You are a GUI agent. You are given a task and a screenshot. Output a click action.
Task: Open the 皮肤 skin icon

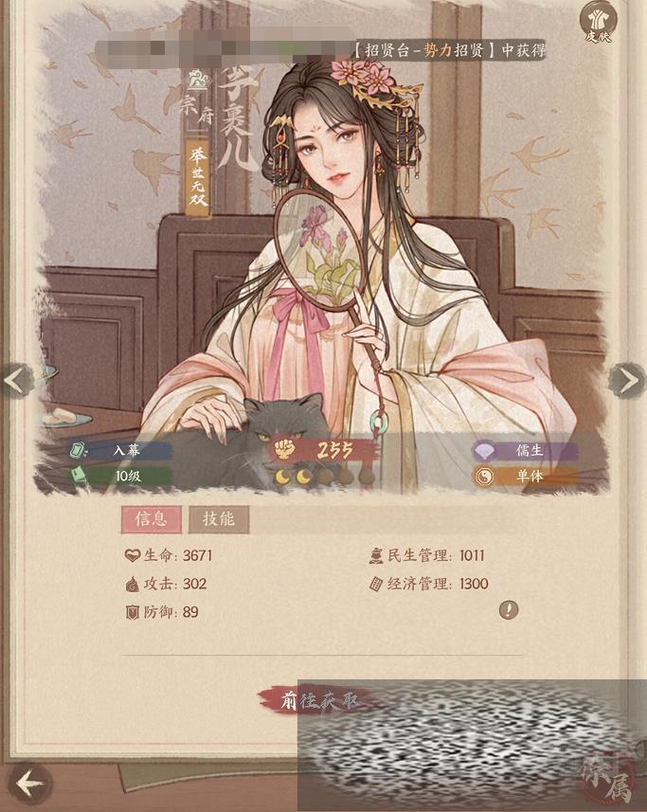click(x=599, y=22)
